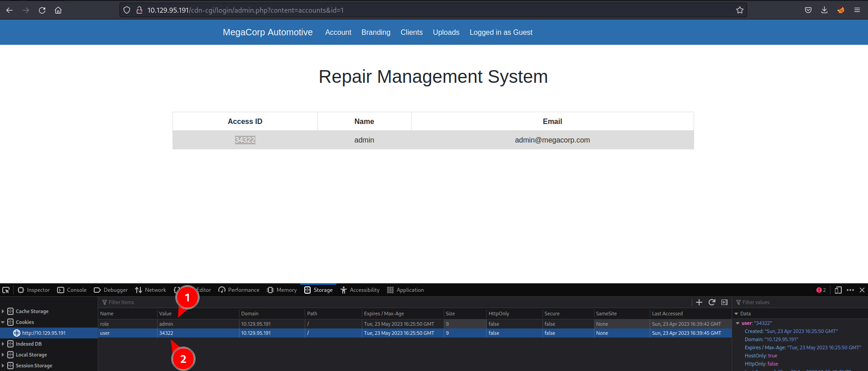Expand the Session Storage tree node
Image resolution: width=868 pixels, height=371 pixels.
pos(3,366)
